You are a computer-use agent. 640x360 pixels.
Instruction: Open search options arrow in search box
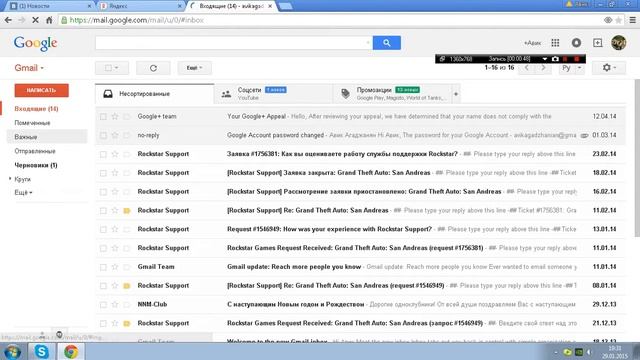(368, 42)
